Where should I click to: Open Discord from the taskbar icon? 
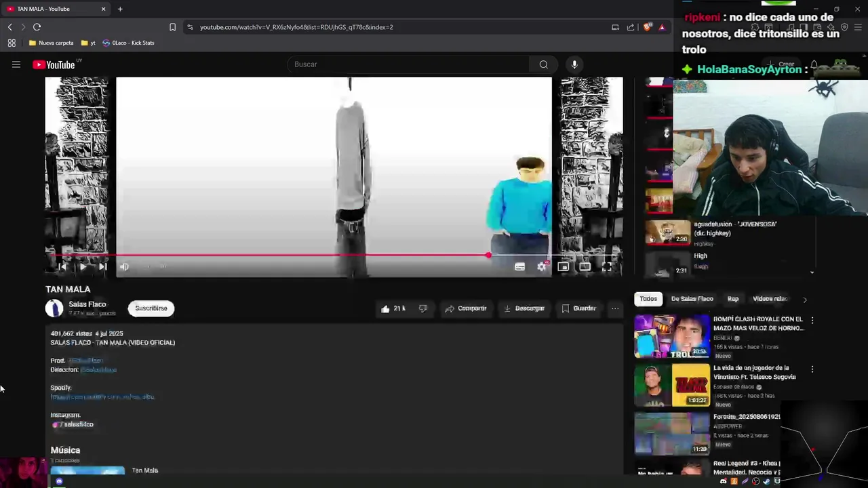[59, 481]
